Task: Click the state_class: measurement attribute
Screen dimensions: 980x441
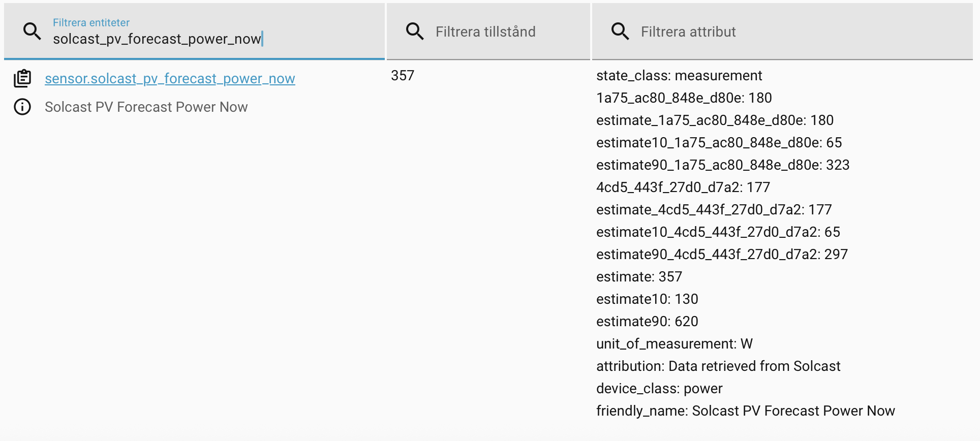Action: [x=679, y=76]
